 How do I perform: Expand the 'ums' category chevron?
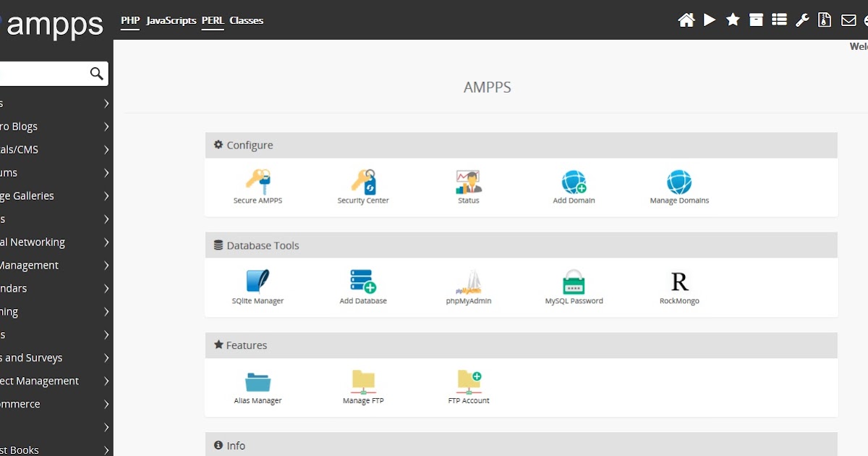[106, 173]
